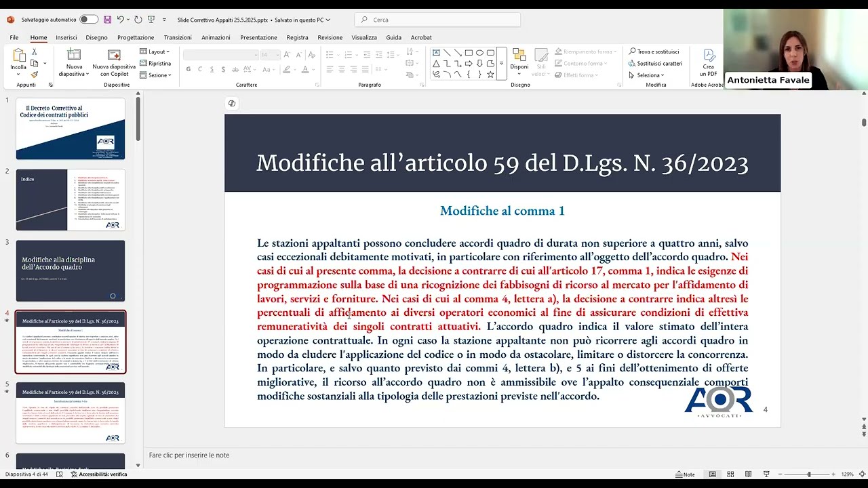The image size is (868, 488).
Task: Toggle Underline (S) formatting
Action: click(x=212, y=69)
